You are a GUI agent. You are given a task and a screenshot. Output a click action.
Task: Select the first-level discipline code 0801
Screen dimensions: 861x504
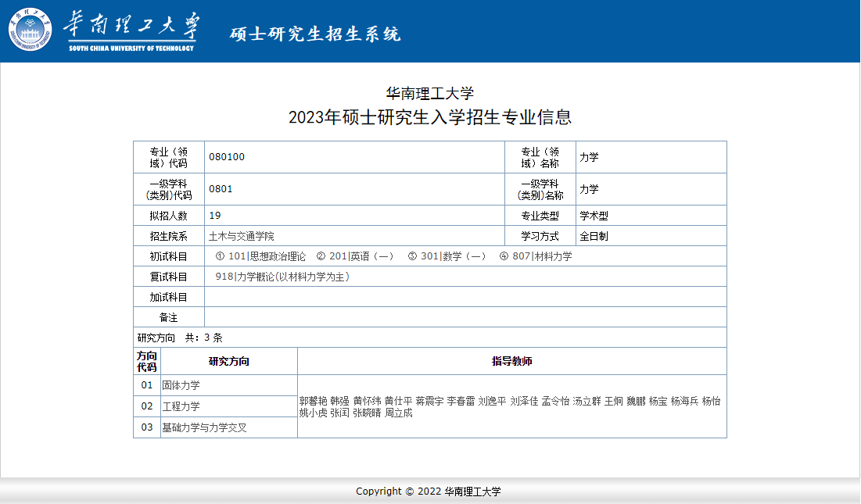click(x=221, y=188)
